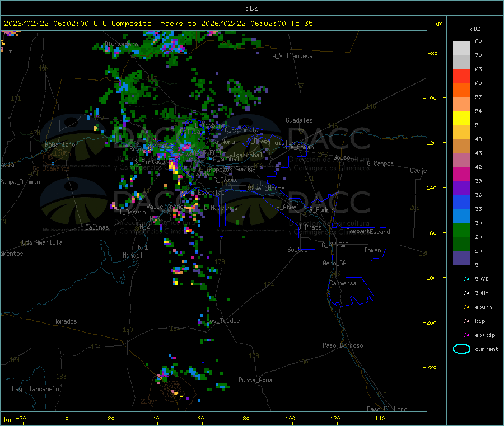The image size is (504, 426).
Task: Click the S_Rosas map label
Action: [225, 180]
